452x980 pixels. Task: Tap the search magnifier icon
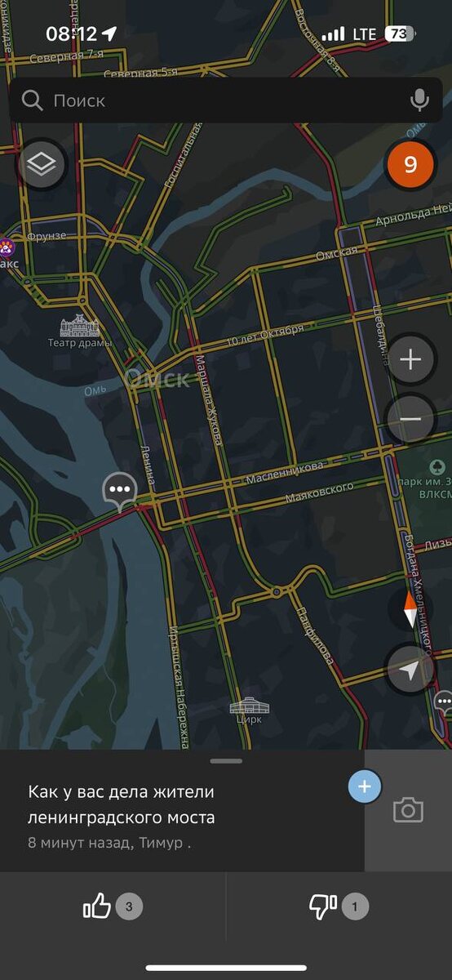coord(33,100)
